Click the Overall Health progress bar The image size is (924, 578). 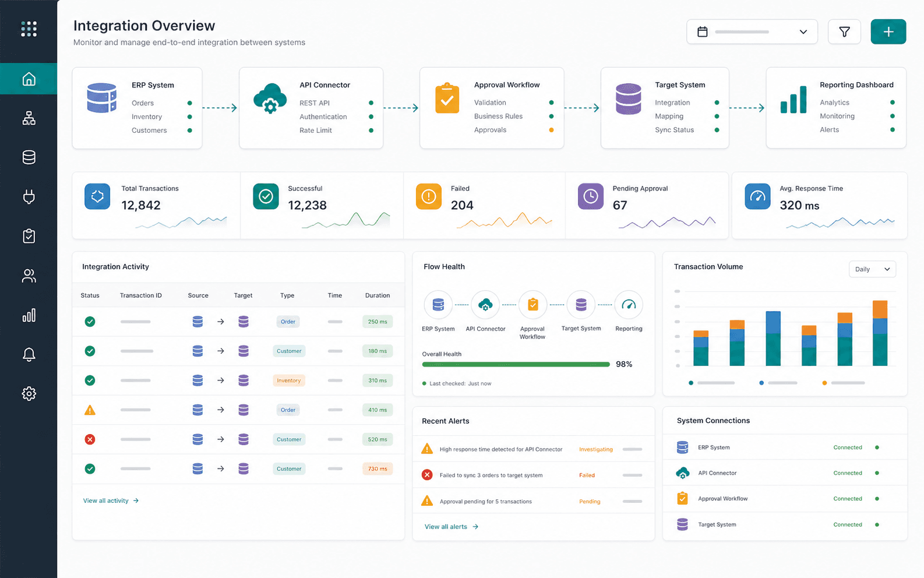(516, 364)
